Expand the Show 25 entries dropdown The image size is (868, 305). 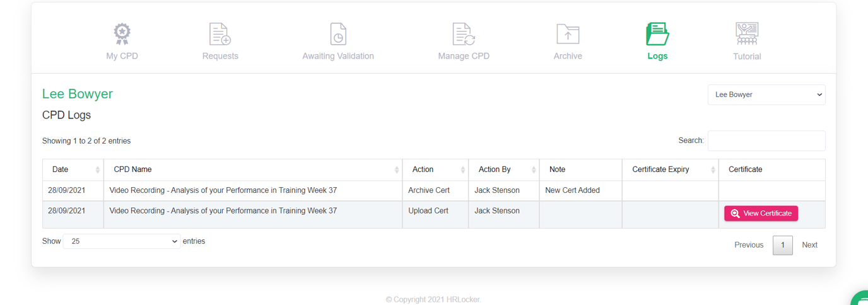pyautogui.click(x=121, y=241)
